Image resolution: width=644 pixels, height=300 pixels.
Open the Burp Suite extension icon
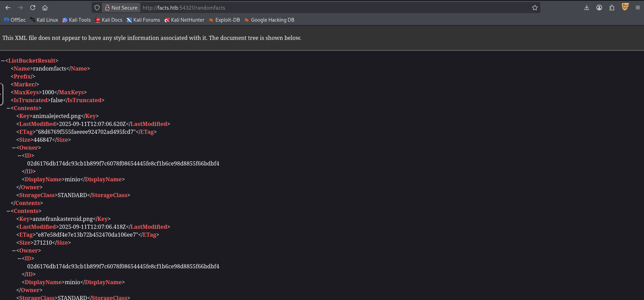click(x=625, y=7)
